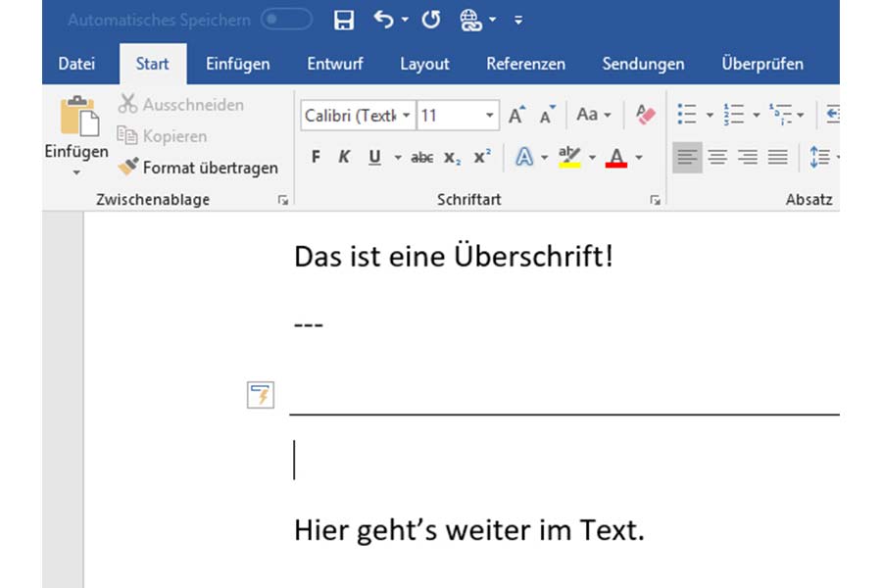The width and height of the screenshot is (882, 588).
Task: Underline text using the U icon
Action: pyautogui.click(x=373, y=156)
